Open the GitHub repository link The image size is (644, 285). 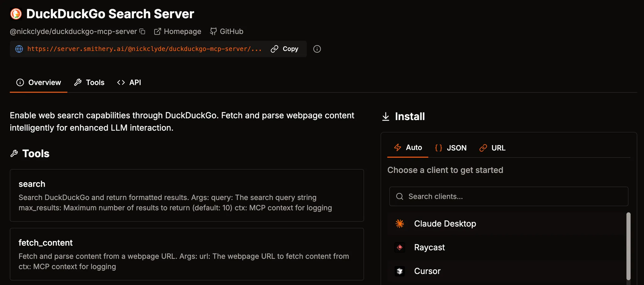(x=227, y=31)
